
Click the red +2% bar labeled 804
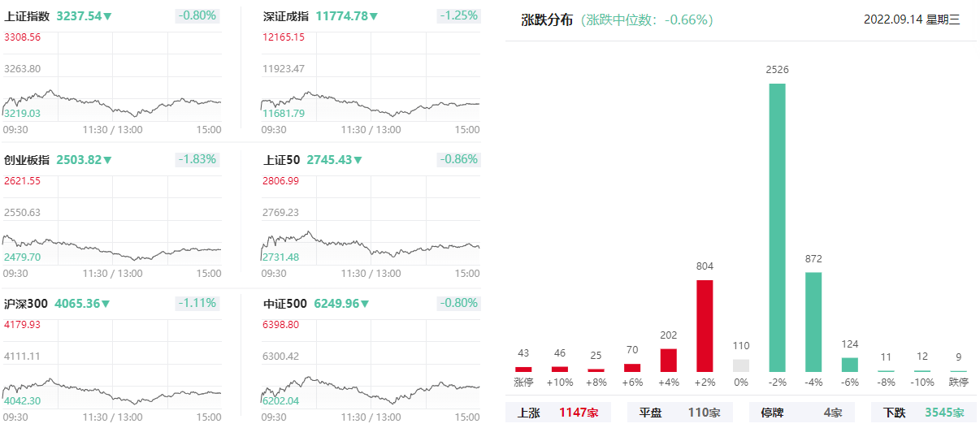[x=705, y=326]
